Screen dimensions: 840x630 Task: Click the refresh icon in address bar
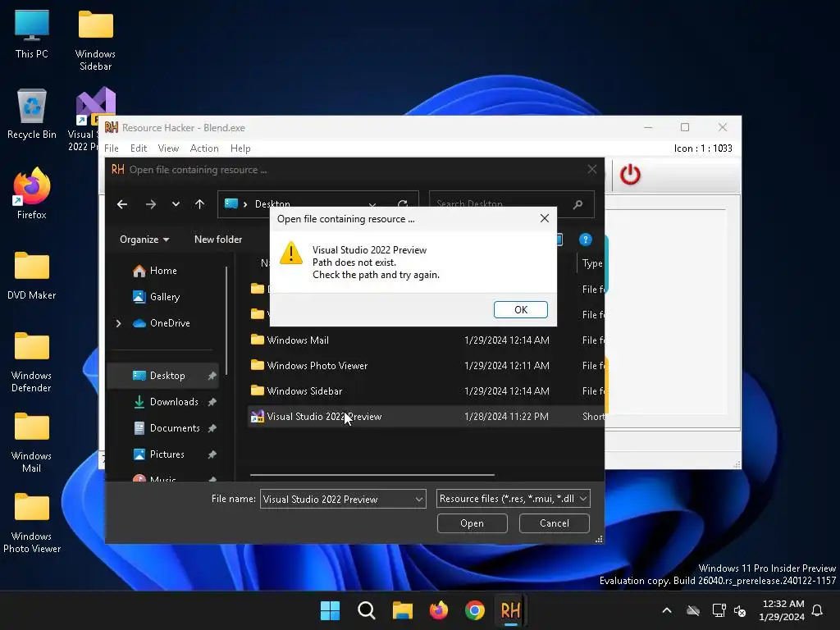[403, 204]
